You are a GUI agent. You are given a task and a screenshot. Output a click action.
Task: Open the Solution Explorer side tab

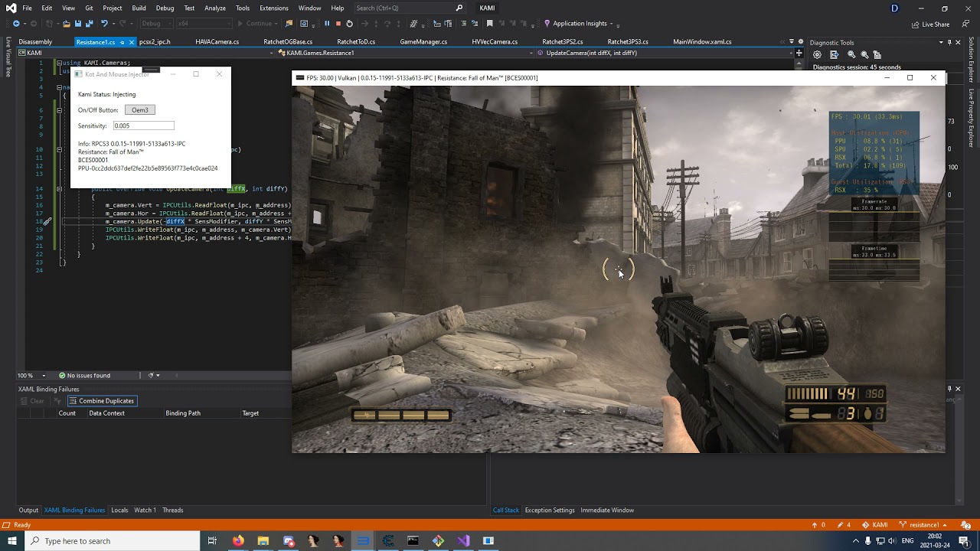[x=971, y=60]
